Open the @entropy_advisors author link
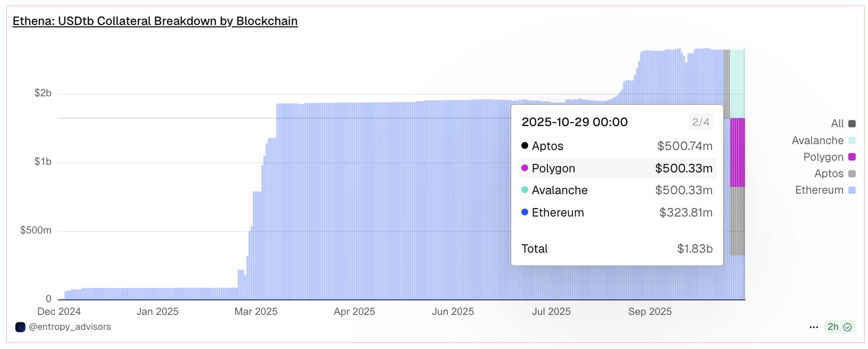The height and width of the screenshot is (349, 868). tap(70, 327)
